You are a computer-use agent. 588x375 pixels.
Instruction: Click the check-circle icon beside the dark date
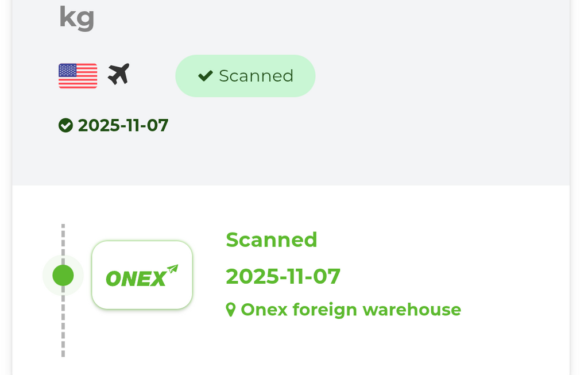pos(66,125)
